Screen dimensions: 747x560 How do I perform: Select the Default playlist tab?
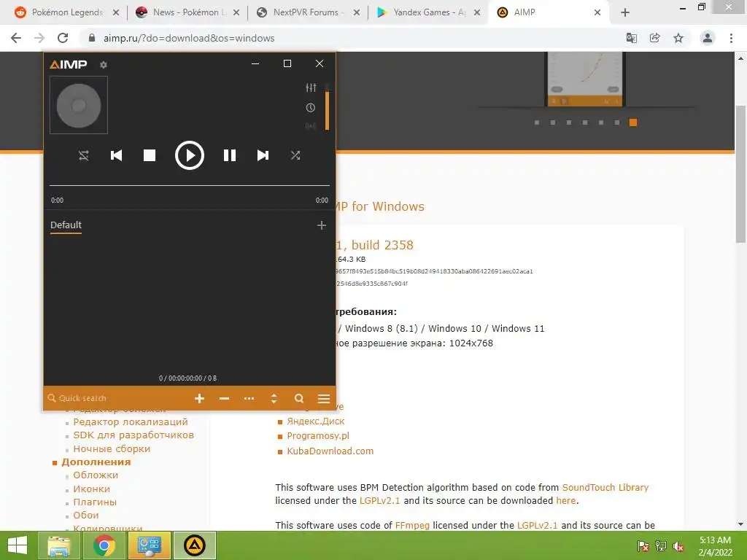66,225
